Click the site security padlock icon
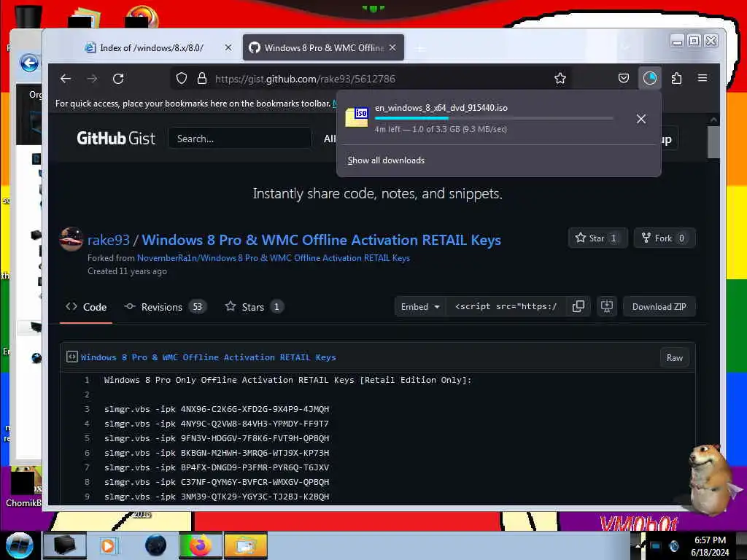747x560 pixels. 202,79
